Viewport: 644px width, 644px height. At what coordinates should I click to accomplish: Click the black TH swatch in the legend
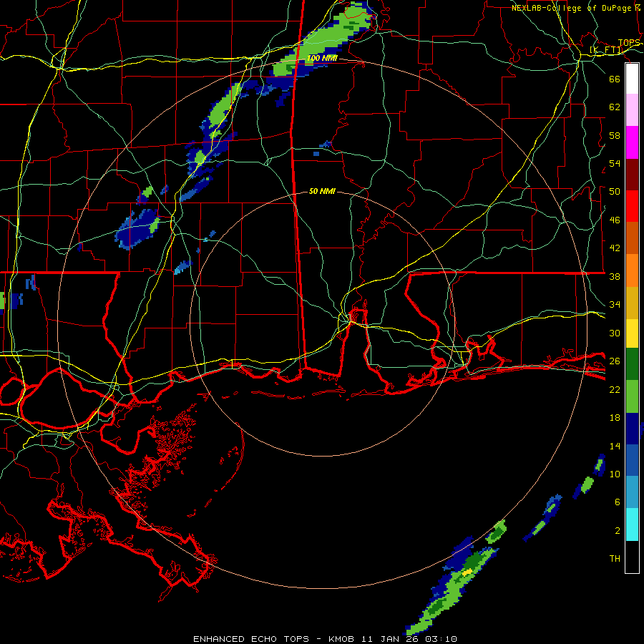632,557
